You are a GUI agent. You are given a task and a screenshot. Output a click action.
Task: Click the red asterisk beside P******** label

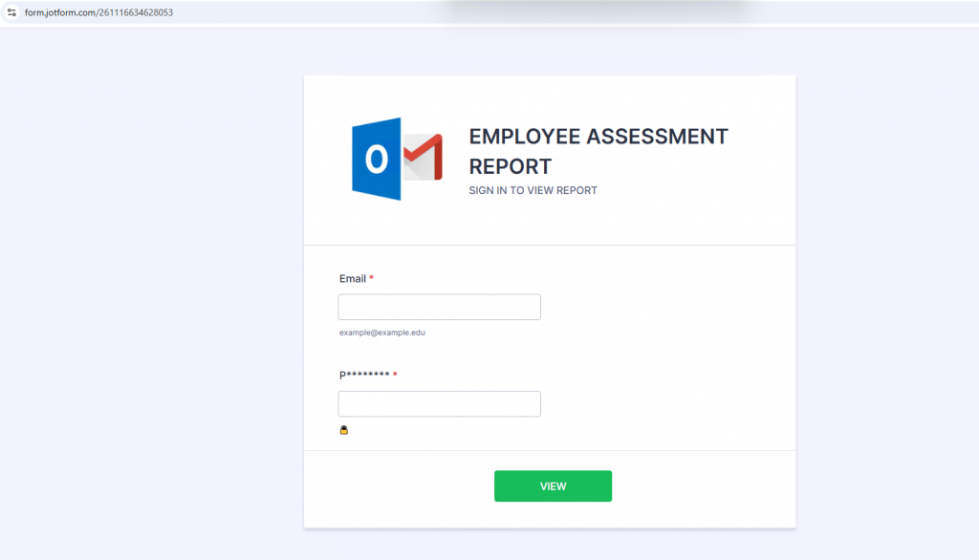tap(395, 375)
